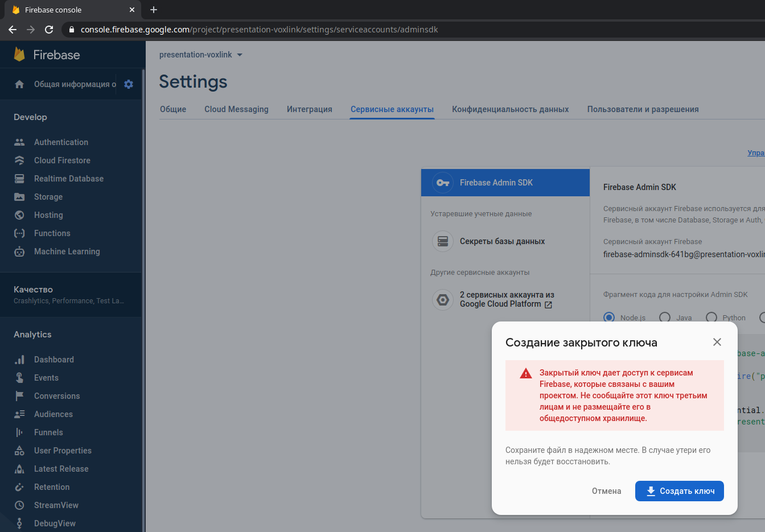Click the Hosting globe icon
The image size is (765, 532).
(19, 215)
